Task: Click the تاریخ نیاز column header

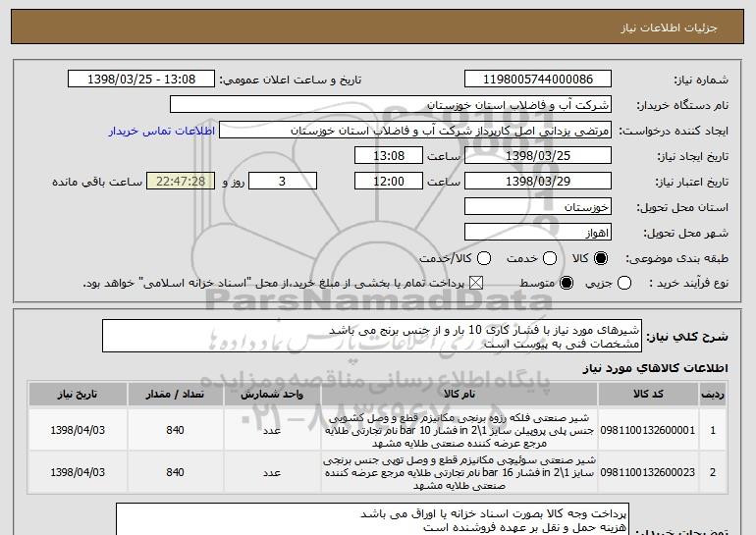Action: (78, 395)
